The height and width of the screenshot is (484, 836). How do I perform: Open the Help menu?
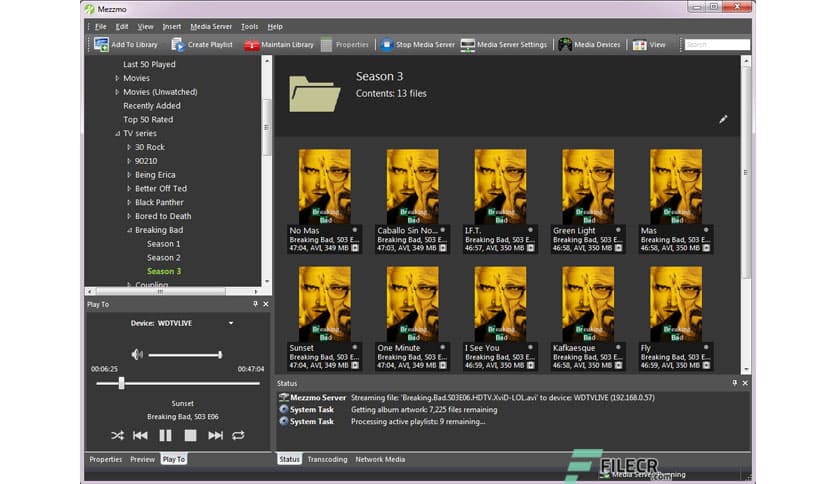coord(275,27)
